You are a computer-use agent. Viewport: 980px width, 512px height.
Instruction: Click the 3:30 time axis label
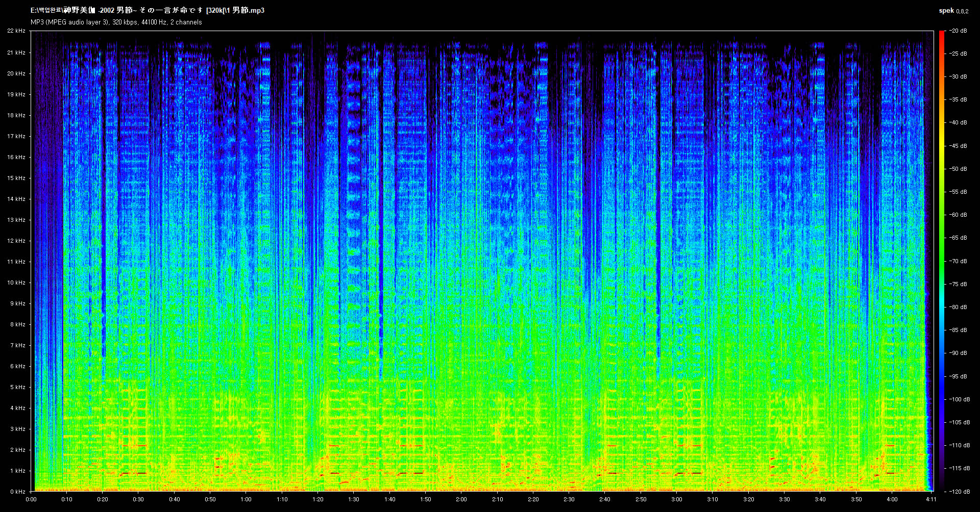785,499
